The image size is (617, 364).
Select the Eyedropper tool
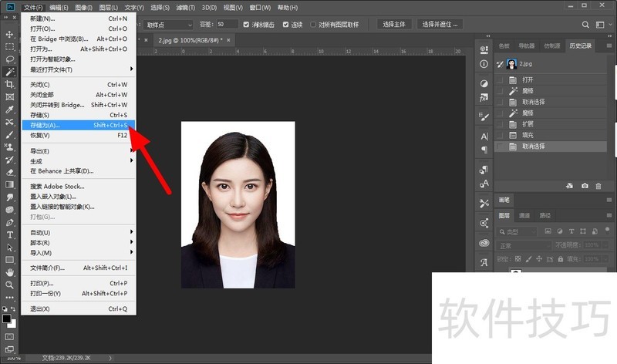(x=10, y=109)
